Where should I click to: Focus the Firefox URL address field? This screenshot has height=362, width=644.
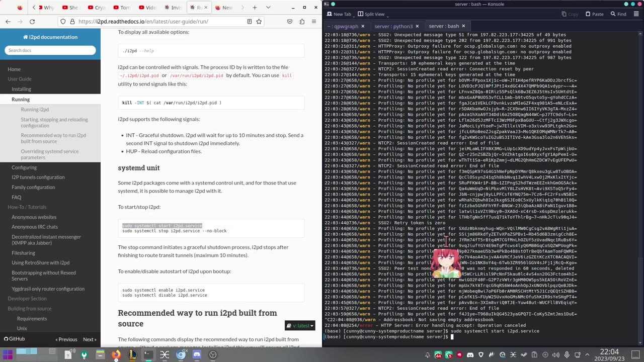point(160,22)
